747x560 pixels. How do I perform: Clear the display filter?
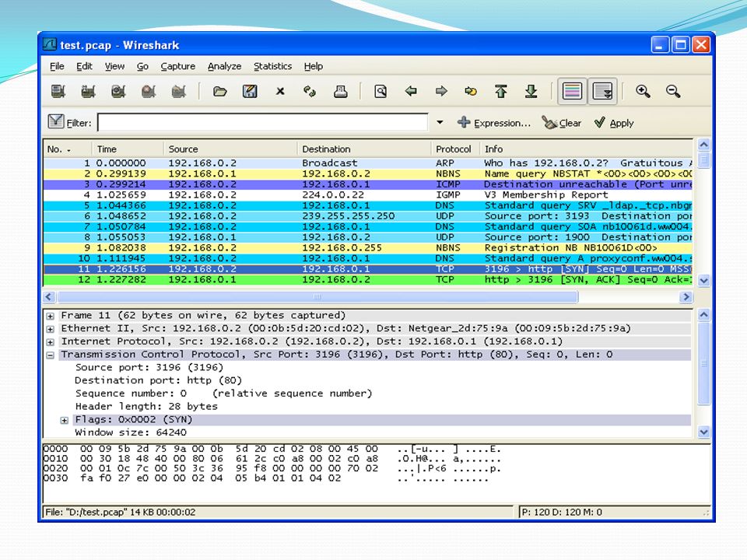(x=562, y=123)
